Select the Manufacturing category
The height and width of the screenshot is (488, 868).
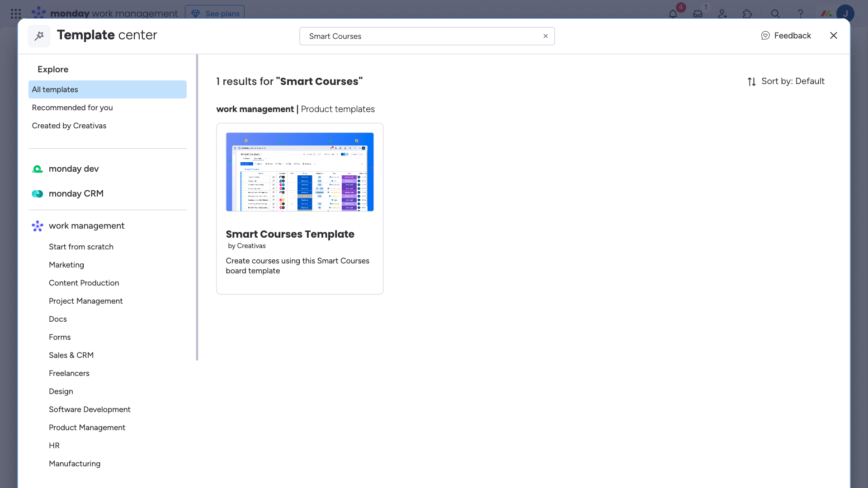pos(75,464)
